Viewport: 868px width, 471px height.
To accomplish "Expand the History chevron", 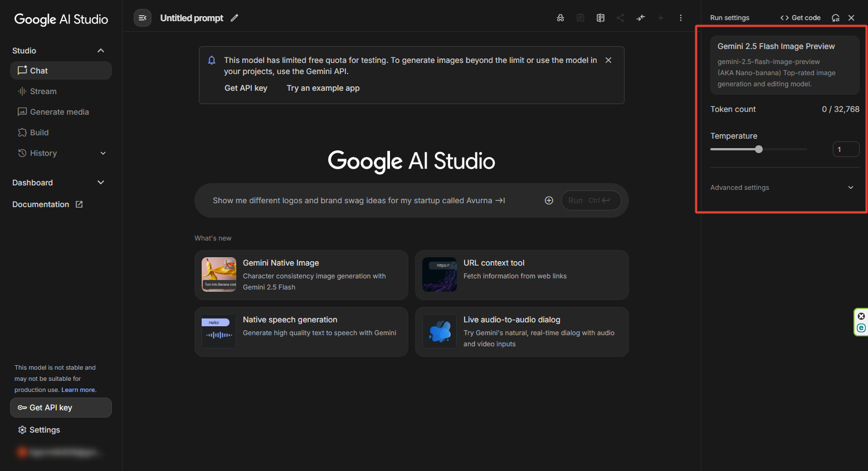I will (x=103, y=153).
